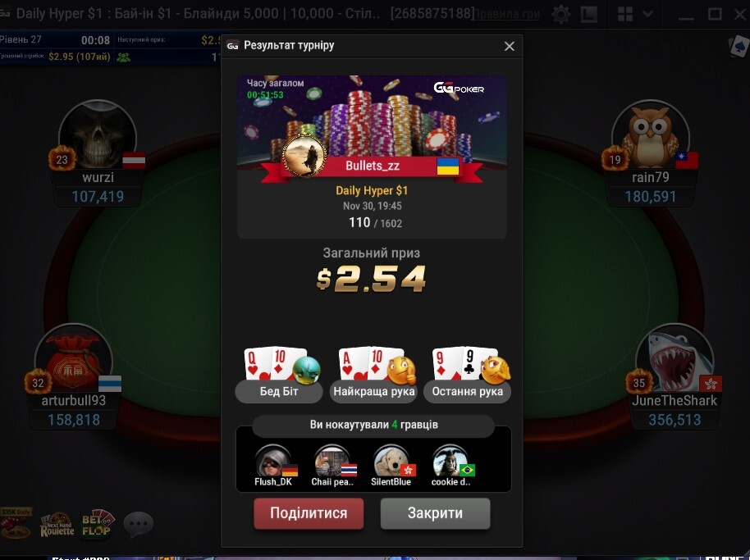Close the tournament result dialog X

coord(510,47)
